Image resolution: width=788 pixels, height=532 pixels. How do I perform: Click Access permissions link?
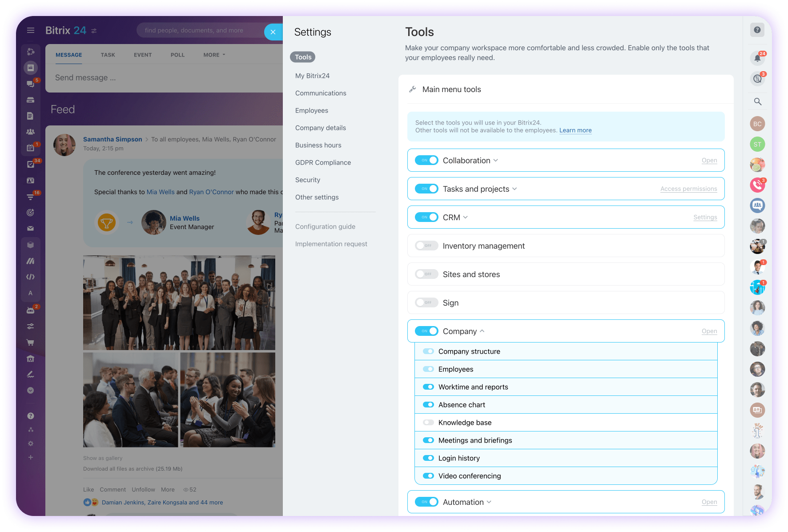coord(688,189)
